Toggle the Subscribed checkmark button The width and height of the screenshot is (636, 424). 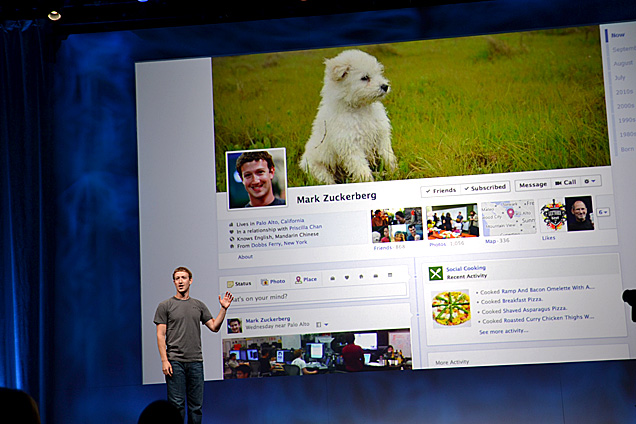click(486, 187)
